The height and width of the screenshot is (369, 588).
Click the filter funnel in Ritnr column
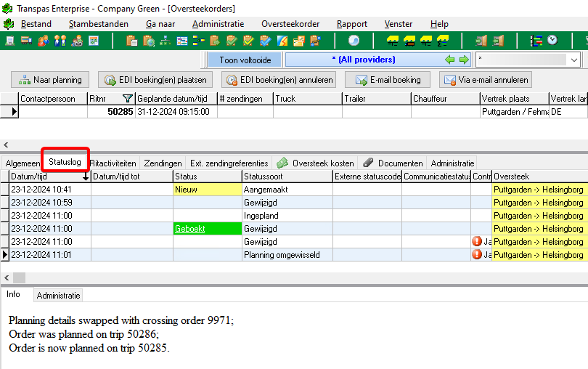tap(128, 99)
